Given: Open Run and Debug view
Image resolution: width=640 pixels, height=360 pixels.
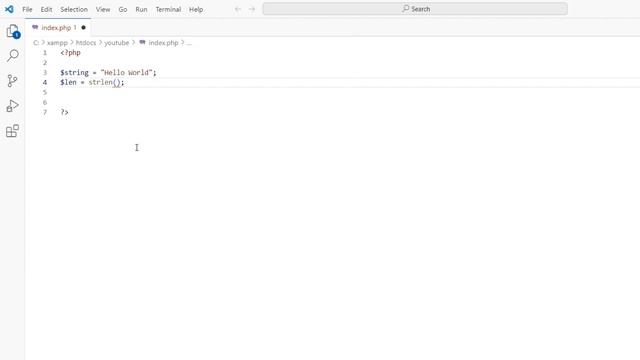Looking at the screenshot, I should coord(13,106).
